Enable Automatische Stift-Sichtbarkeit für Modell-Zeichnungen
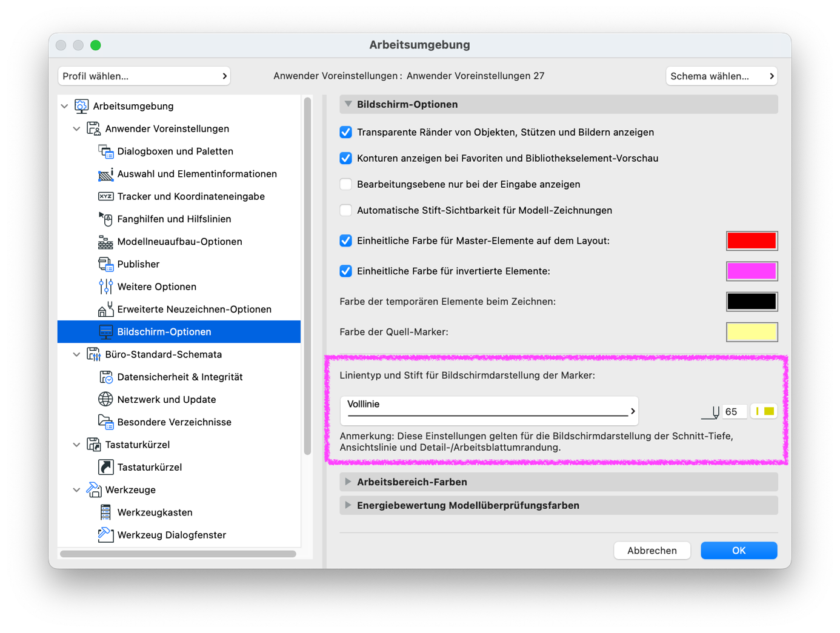Viewport: 840px width, 633px height. click(345, 210)
